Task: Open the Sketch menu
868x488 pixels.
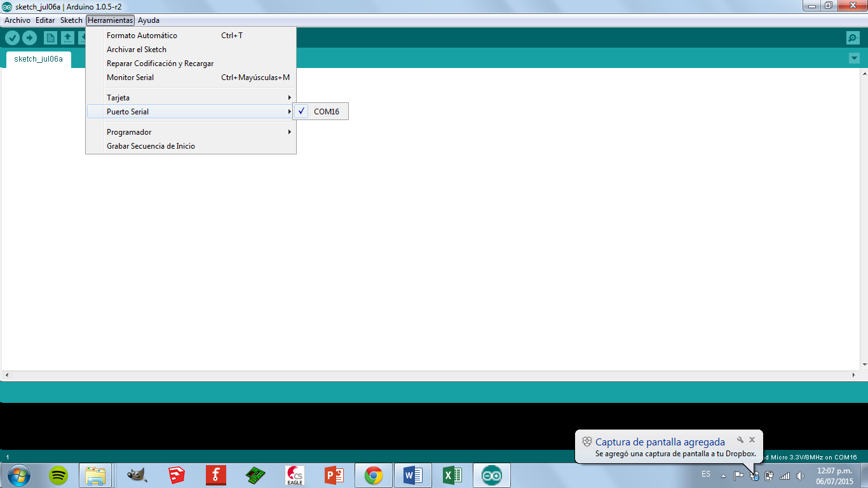Action: click(x=71, y=20)
